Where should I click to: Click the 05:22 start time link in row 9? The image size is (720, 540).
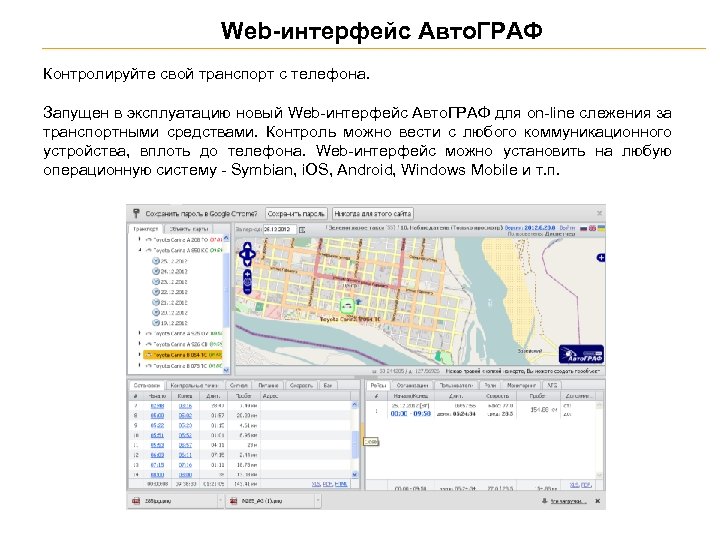157,426
